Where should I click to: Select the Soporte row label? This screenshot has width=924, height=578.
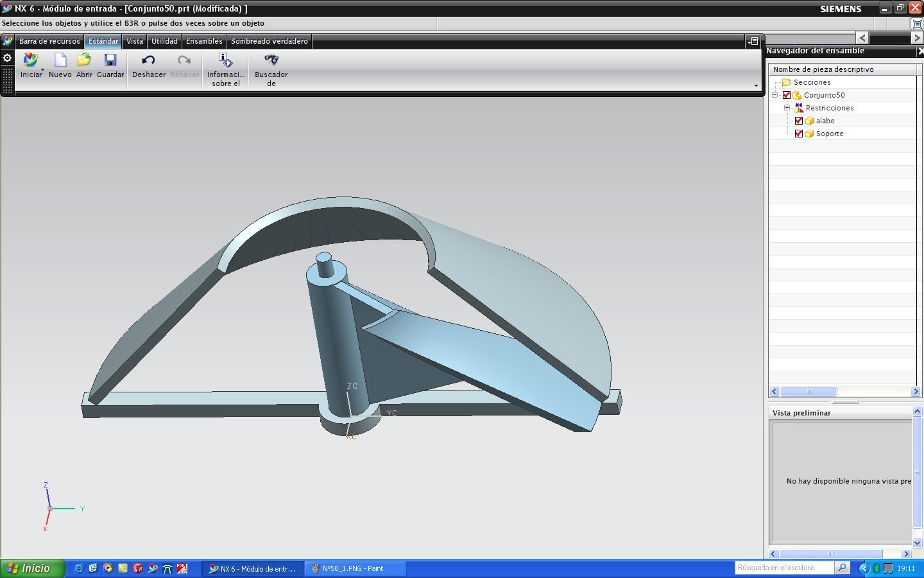(x=830, y=134)
